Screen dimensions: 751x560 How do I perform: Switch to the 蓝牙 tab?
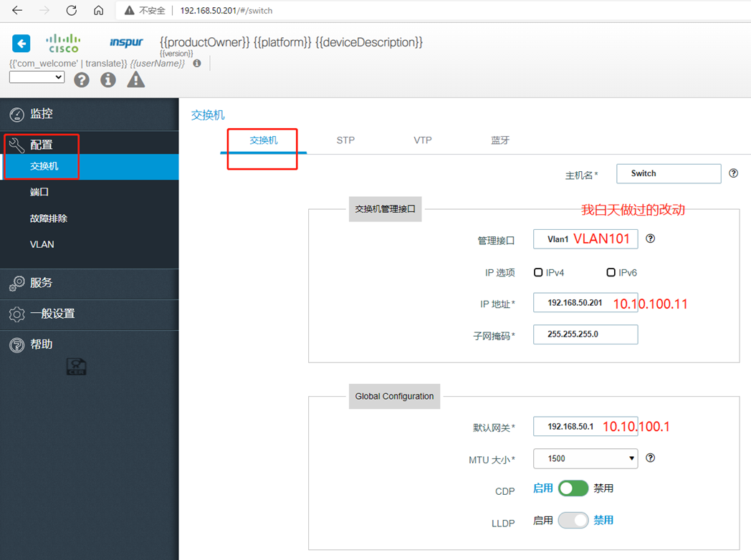click(x=500, y=140)
